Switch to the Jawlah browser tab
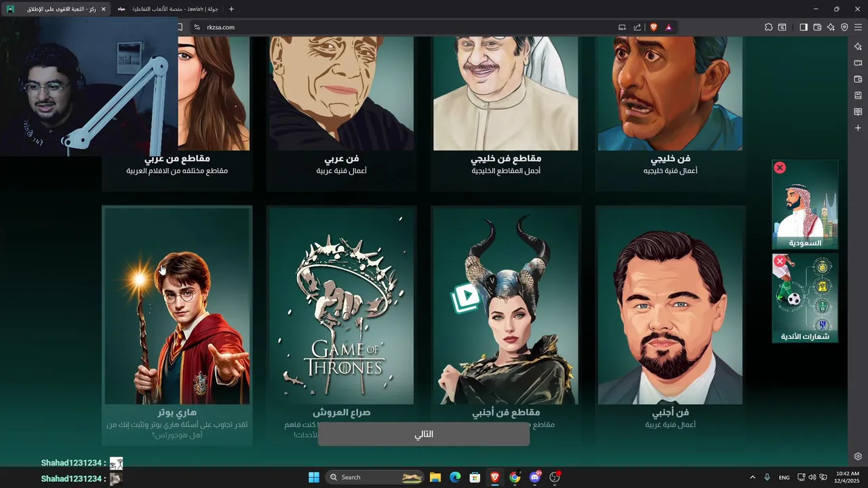The width and height of the screenshot is (868, 488). click(167, 9)
